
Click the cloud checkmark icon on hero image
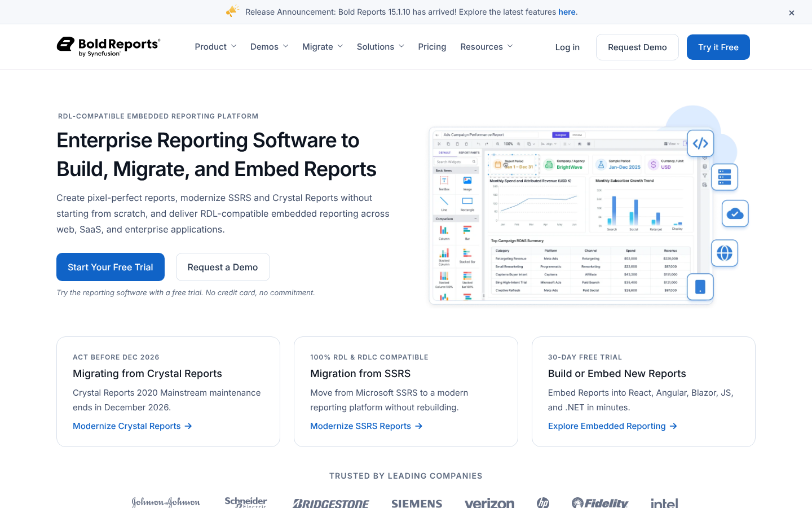[x=735, y=213]
